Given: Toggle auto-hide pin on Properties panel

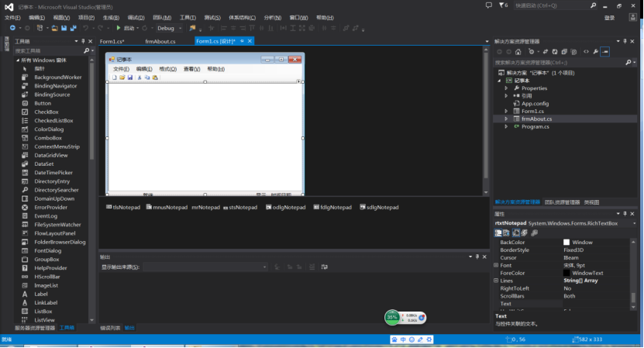Looking at the screenshot, I should 625,214.
